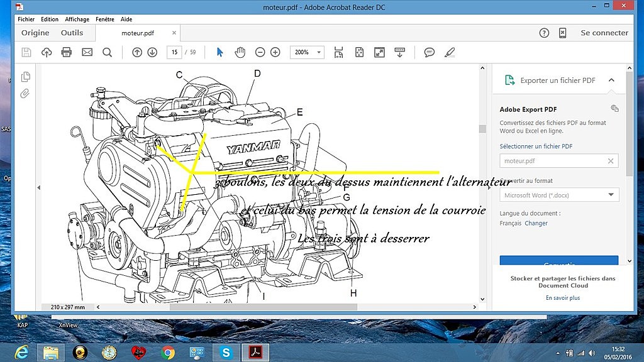Viewport: 644px width, 362px height.
Task: Choose the selection arrow tool
Action: coord(219,52)
